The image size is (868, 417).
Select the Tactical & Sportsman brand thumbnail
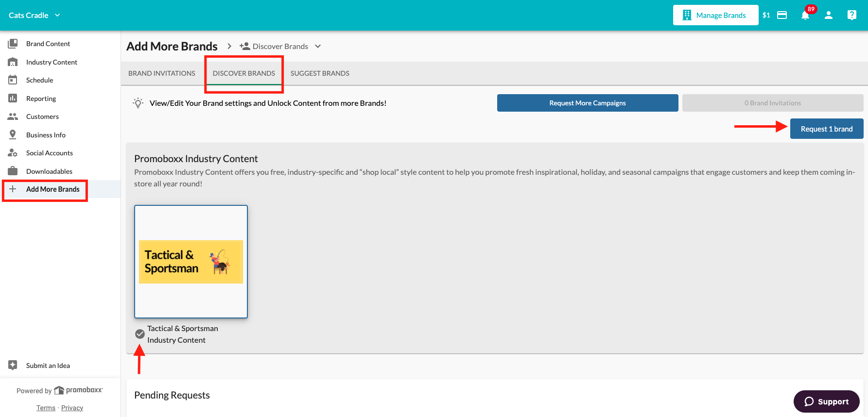click(x=191, y=262)
